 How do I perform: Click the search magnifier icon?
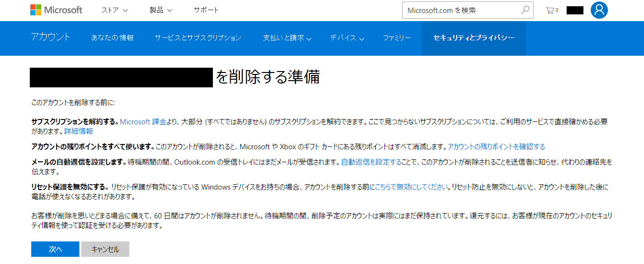(525, 10)
